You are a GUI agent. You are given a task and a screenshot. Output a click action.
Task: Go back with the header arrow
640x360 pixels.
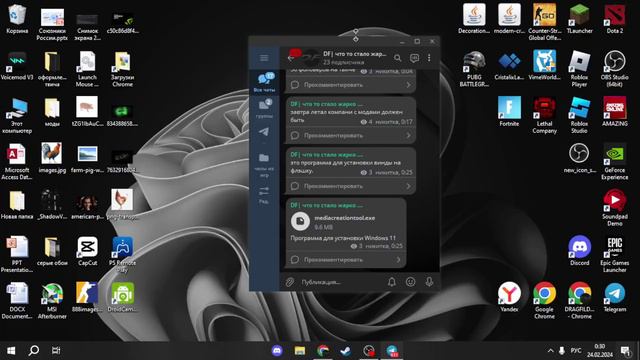(290, 58)
